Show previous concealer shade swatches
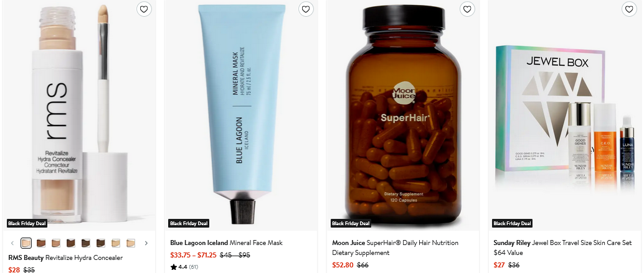644x273 pixels. tap(12, 243)
